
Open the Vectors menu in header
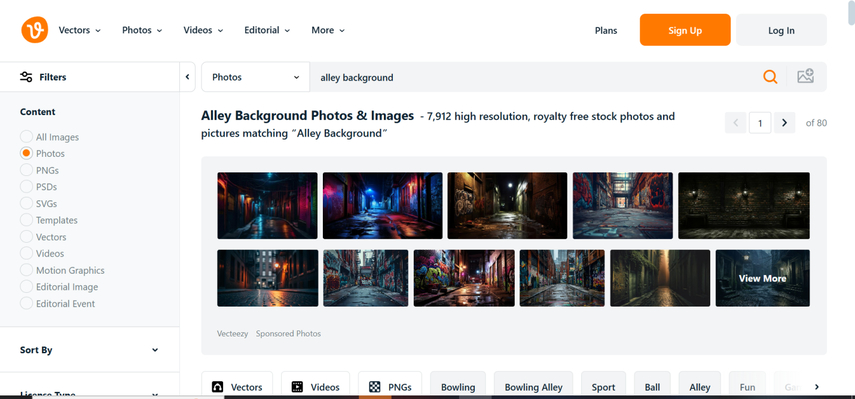80,30
